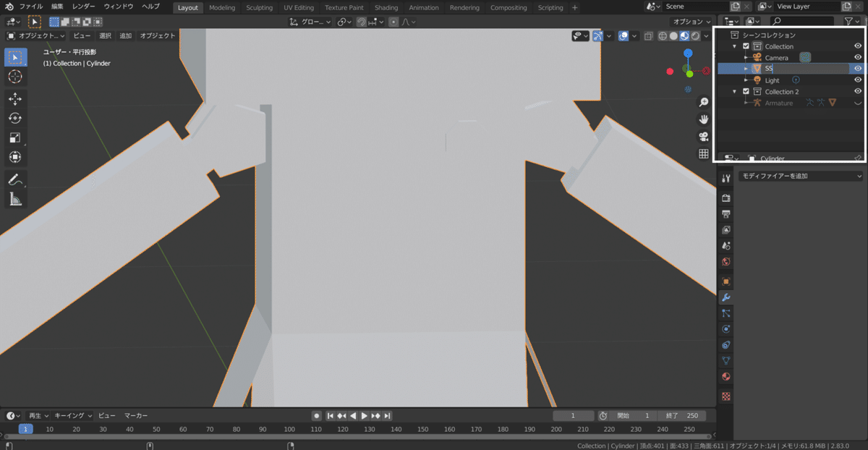Open the Output properties tab
This screenshot has height=450, width=868.
point(726,214)
